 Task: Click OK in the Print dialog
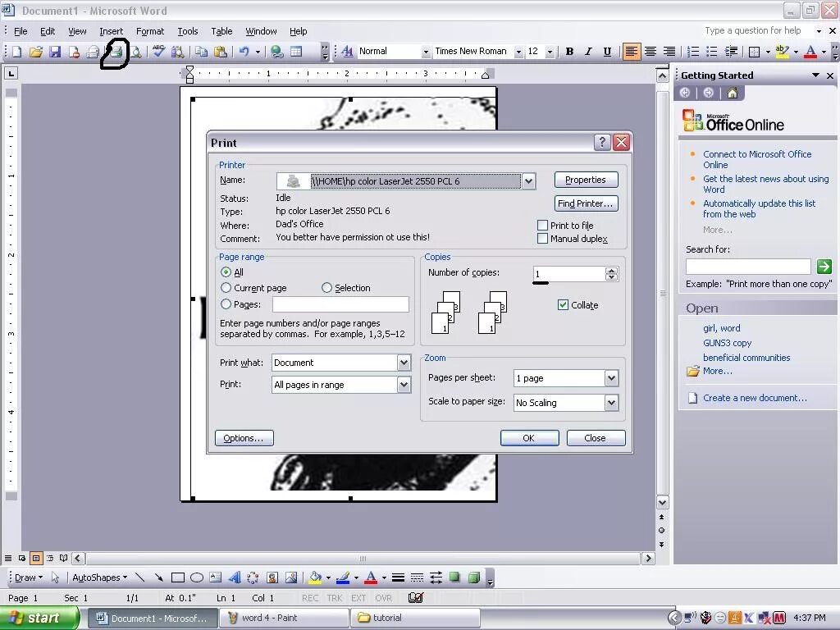(x=529, y=438)
